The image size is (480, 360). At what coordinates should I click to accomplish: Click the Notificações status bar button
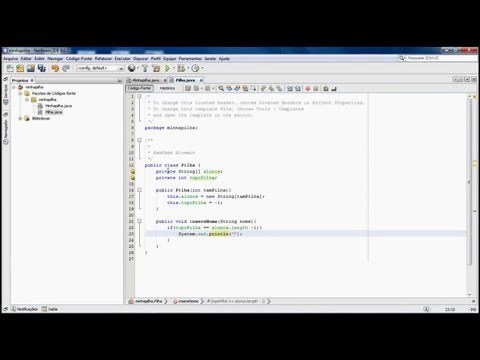click(24, 309)
